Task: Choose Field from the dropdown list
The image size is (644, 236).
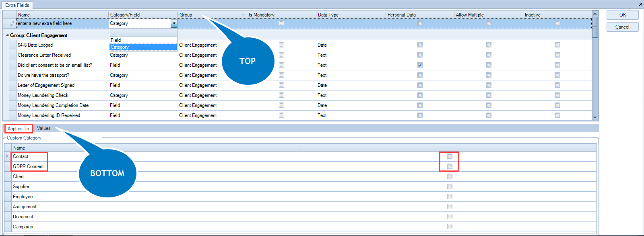Action: pos(143,40)
